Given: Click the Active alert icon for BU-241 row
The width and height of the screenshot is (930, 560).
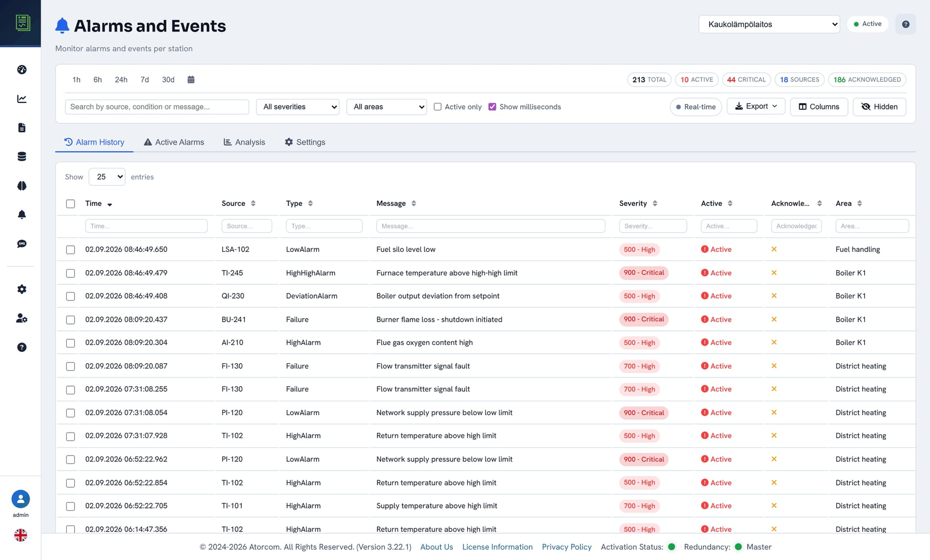Looking at the screenshot, I should tap(705, 319).
